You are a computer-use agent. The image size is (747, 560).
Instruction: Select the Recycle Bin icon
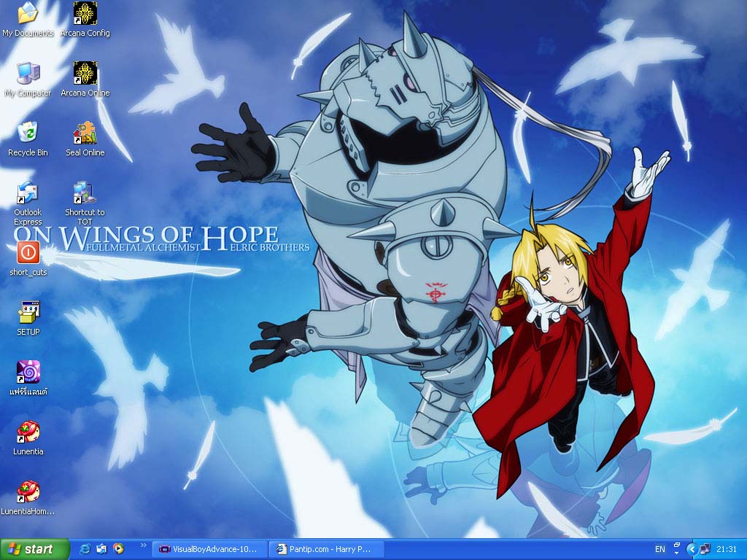(28, 139)
